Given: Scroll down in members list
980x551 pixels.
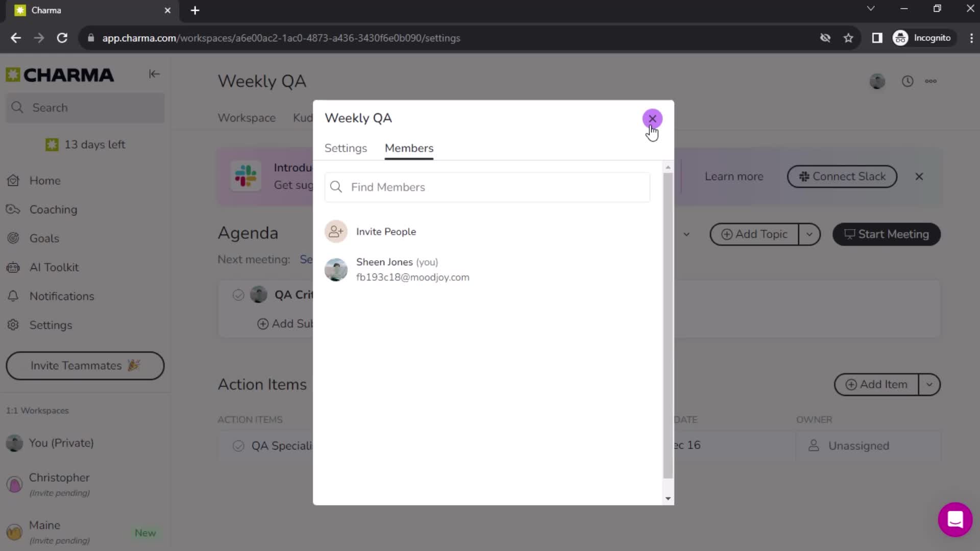Looking at the screenshot, I should coord(666,498).
